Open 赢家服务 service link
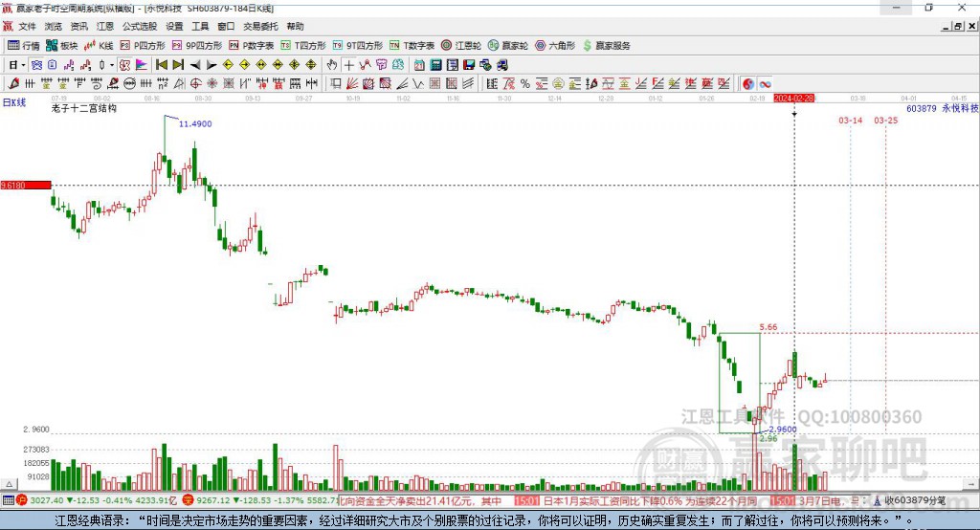 606,46
